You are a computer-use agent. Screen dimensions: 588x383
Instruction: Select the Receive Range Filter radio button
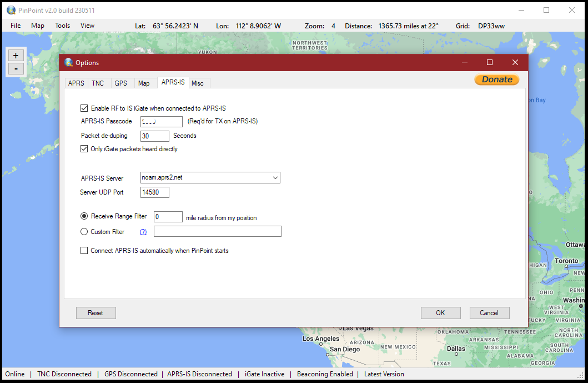(84, 216)
